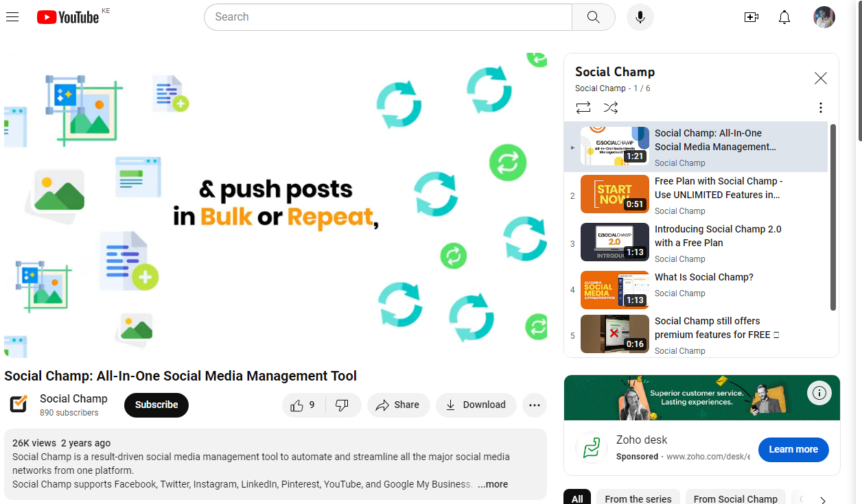862x504 pixels.
Task: Like the video with thumbs up
Action: click(303, 405)
